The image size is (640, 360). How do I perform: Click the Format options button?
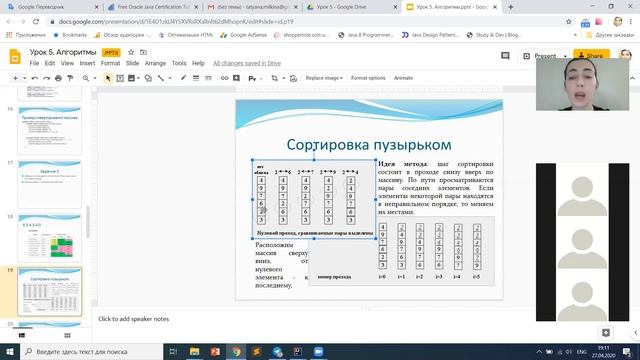(368, 78)
